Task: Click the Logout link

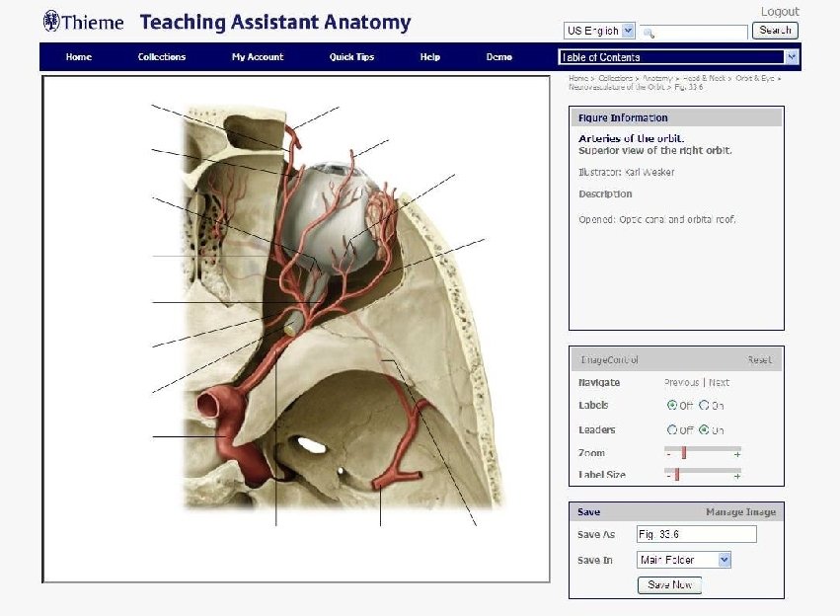Action: tap(780, 11)
